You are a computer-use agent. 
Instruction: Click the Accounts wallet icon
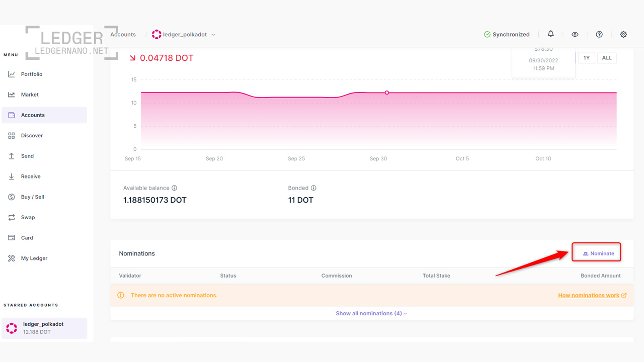pyautogui.click(x=12, y=115)
